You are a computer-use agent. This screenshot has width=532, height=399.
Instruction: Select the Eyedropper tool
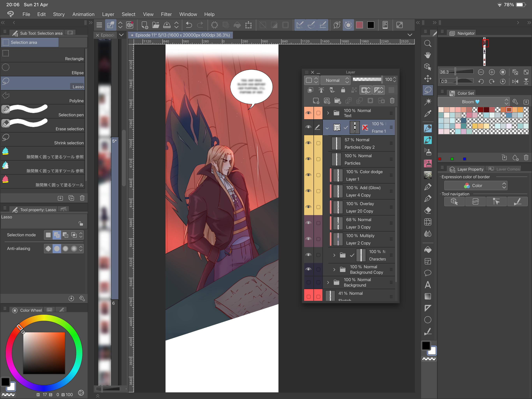[x=427, y=114]
